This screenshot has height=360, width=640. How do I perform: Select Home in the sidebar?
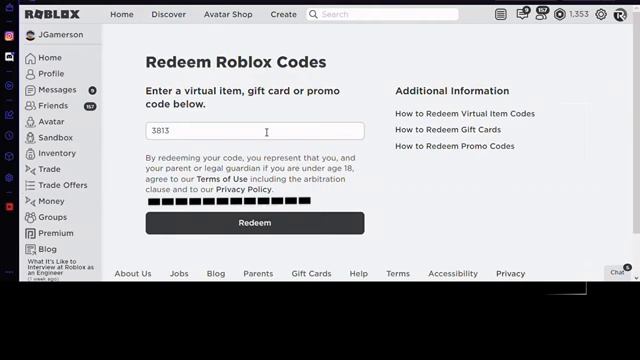click(x=43, y=58)
